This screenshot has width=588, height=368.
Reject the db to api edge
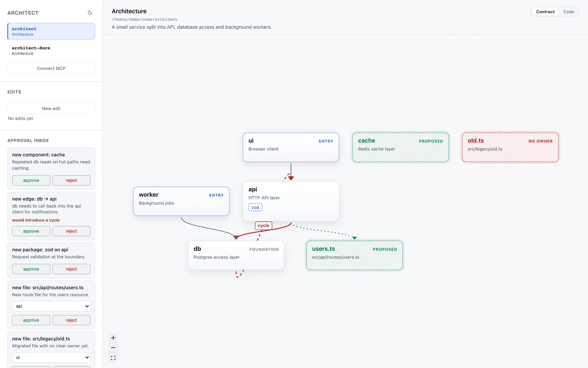71,231
